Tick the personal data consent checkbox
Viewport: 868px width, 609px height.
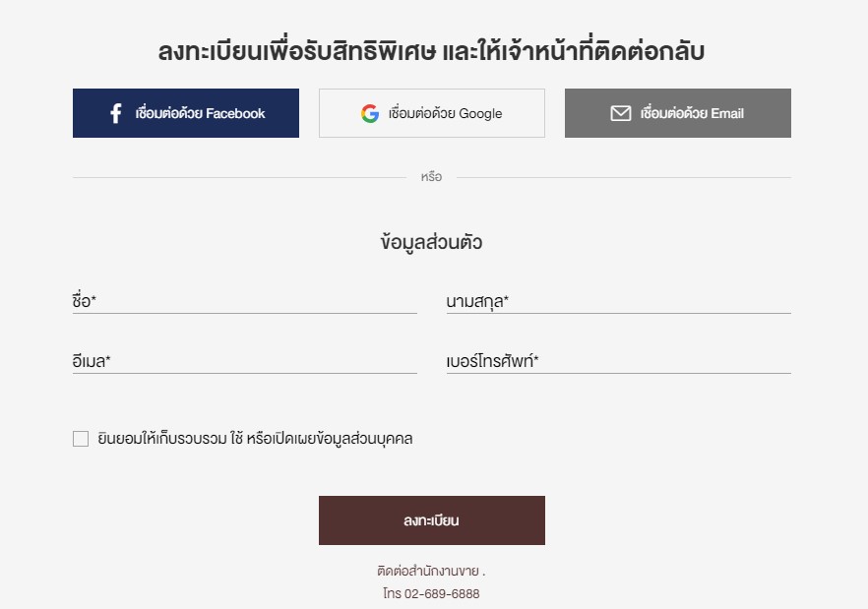(81, 439)
